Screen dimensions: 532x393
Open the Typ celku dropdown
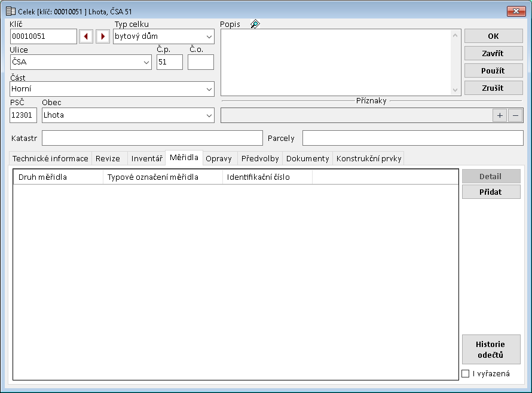click(x=209, y=36)
